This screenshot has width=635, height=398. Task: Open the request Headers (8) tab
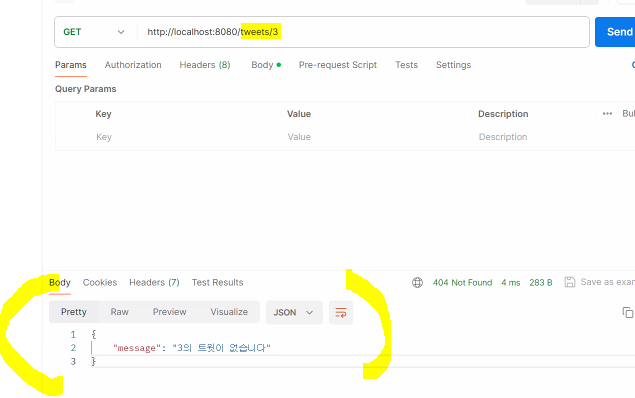(x=205, y=65)
